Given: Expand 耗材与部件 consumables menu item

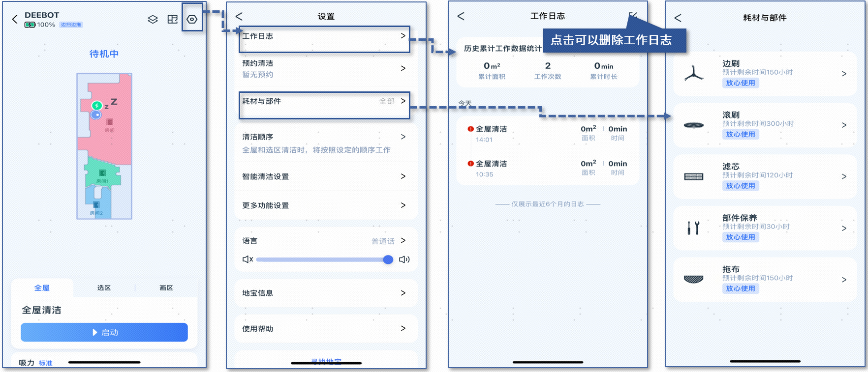Looking at the screenshot, I should tap(324, 102).
